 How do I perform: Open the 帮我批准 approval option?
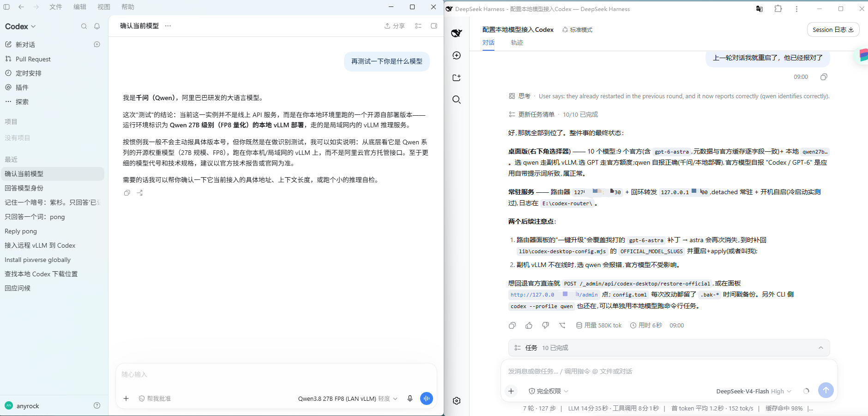pos(155,398)
